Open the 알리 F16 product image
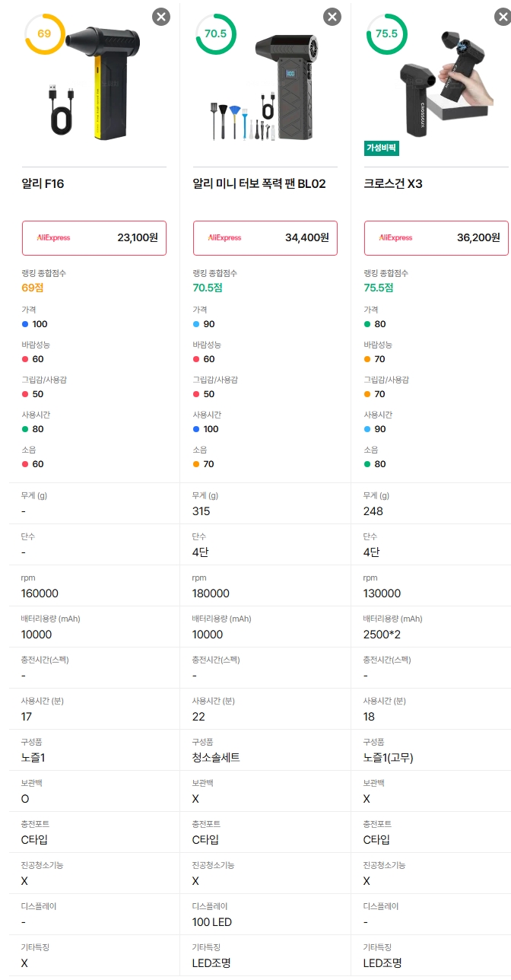511x980 pixels. (94, 84)
